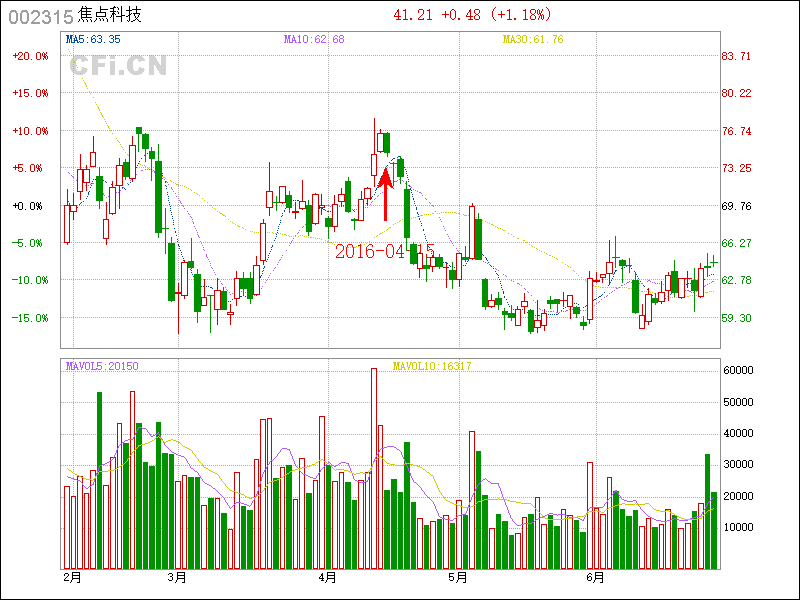Click the +20.0% percentage axis label
800x600 pixels.
(x=30, y=56)
